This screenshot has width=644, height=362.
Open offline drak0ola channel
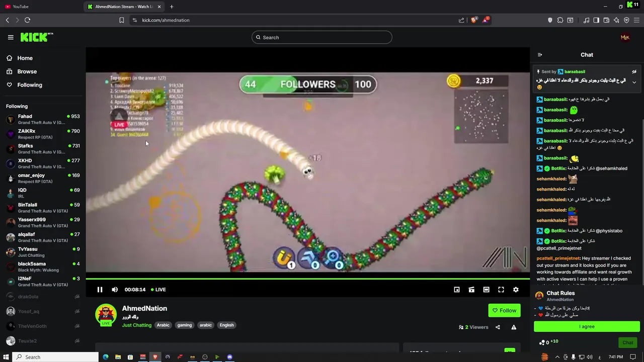[x=43, y=297]
